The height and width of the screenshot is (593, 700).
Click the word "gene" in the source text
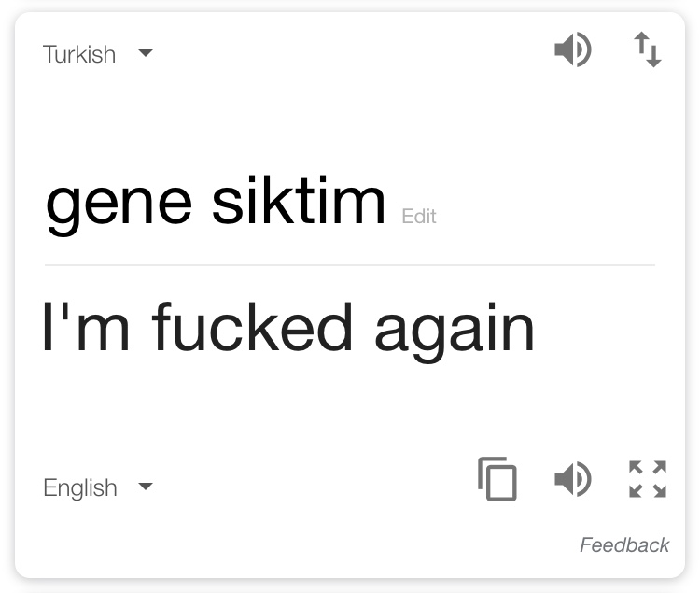[x=119, y=208]
